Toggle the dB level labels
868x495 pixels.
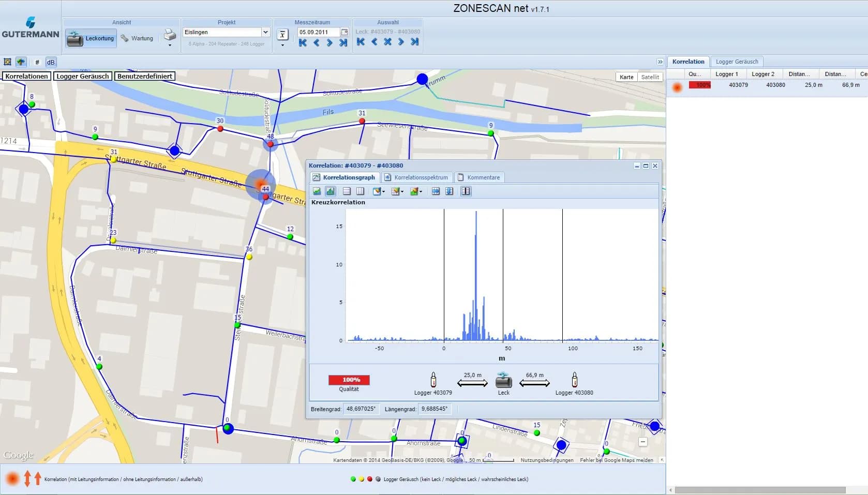[51, 62]
